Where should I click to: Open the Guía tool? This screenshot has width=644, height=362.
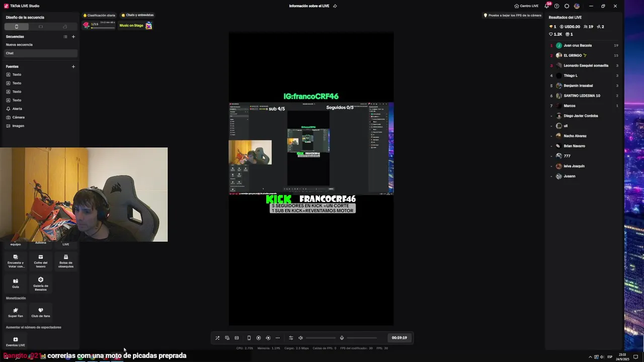coord(16,283)
